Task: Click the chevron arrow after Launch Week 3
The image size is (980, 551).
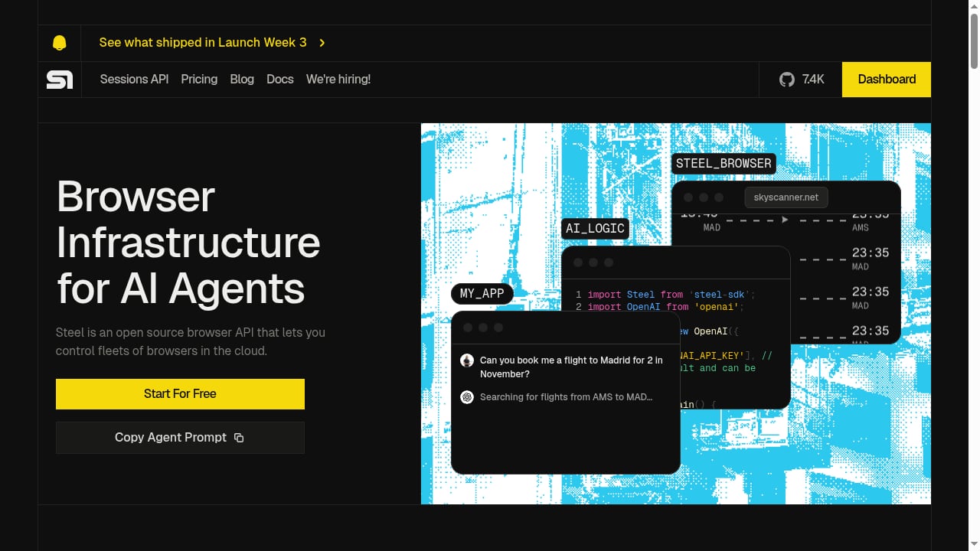Action: pyautogui.click(x=322, y=43)
